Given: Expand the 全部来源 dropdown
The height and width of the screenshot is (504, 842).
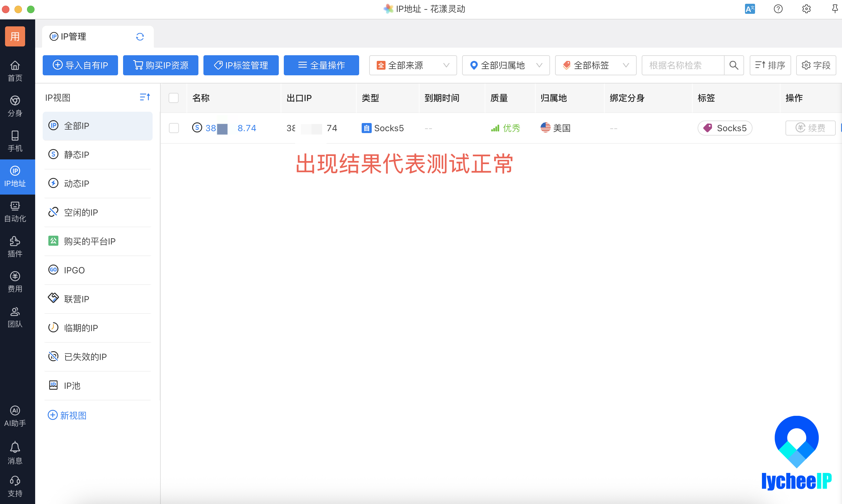Looking at the screenshot, I should tap(413, 65).
